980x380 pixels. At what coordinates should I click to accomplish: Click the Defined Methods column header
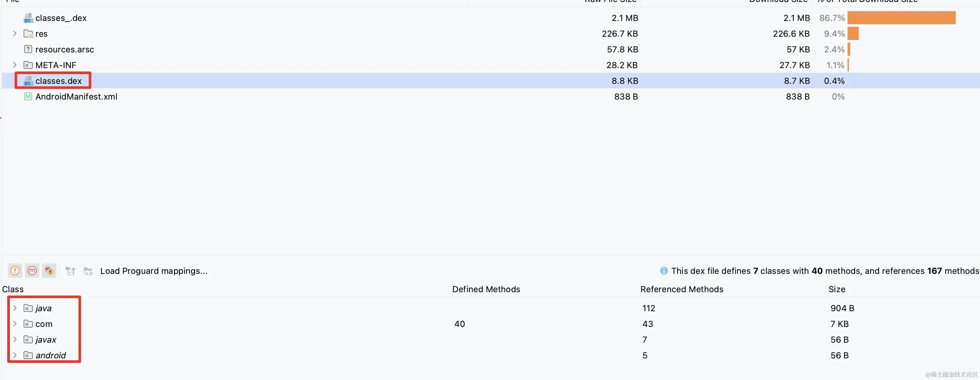point(486,289)
